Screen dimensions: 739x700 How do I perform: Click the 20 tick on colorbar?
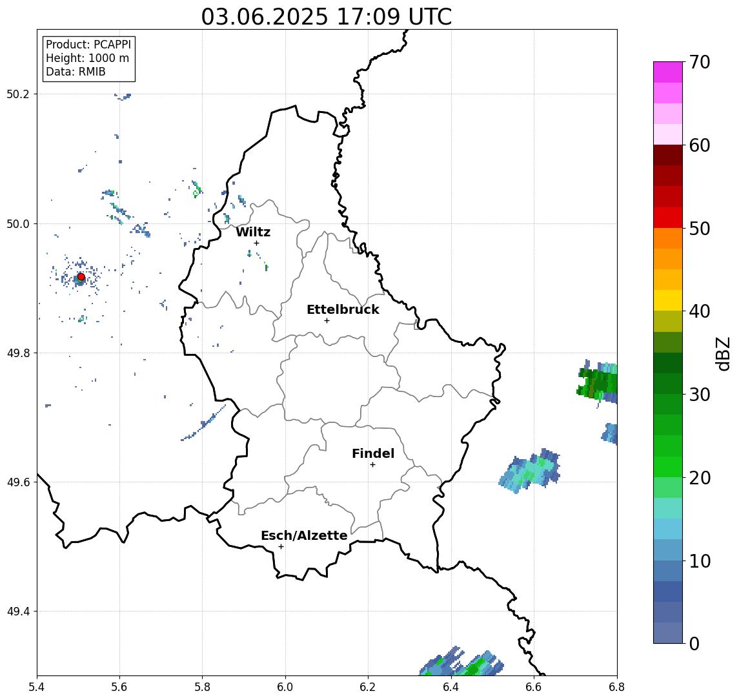tap(699, 478)
